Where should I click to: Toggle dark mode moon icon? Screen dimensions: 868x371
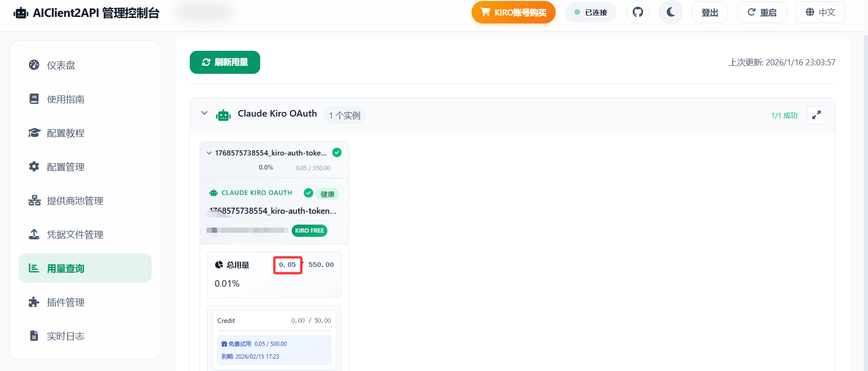point(671,12)
